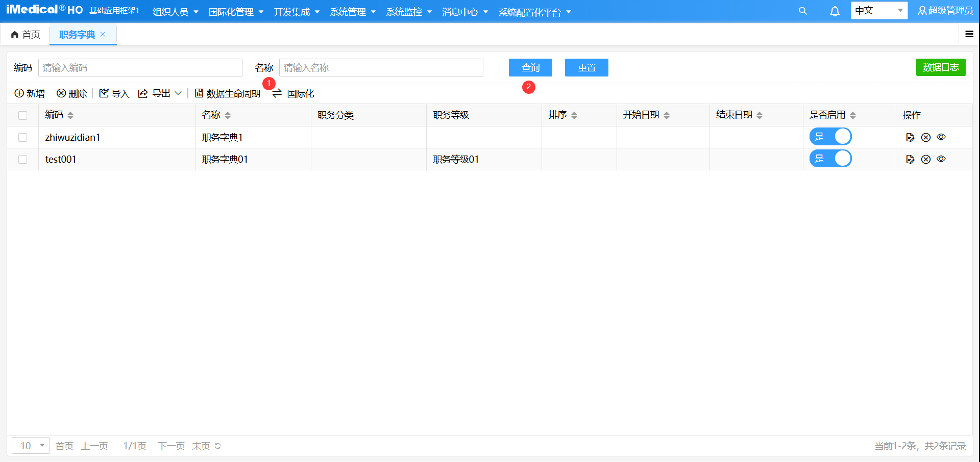Sort by 编码 column
The width and height of the screenshot is (980, 462).
70,115
